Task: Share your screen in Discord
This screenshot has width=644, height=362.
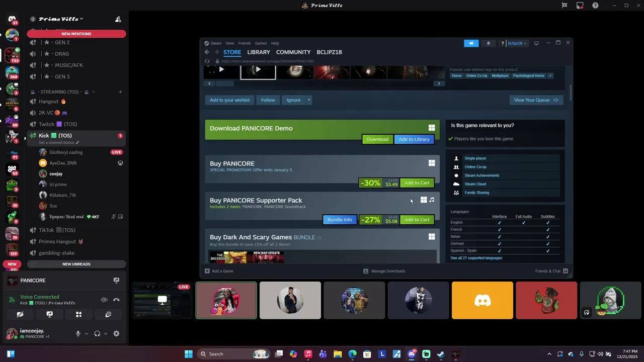Action: [x=49, y=314]
